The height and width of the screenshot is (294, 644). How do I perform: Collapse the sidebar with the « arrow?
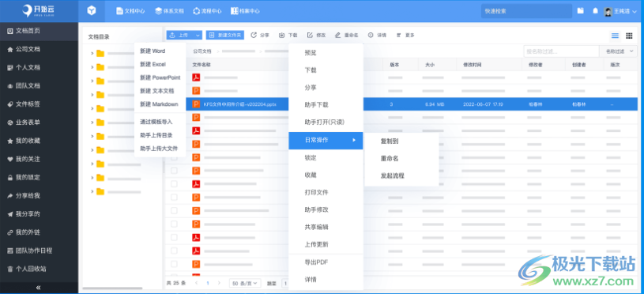click(x=39, y=288)
